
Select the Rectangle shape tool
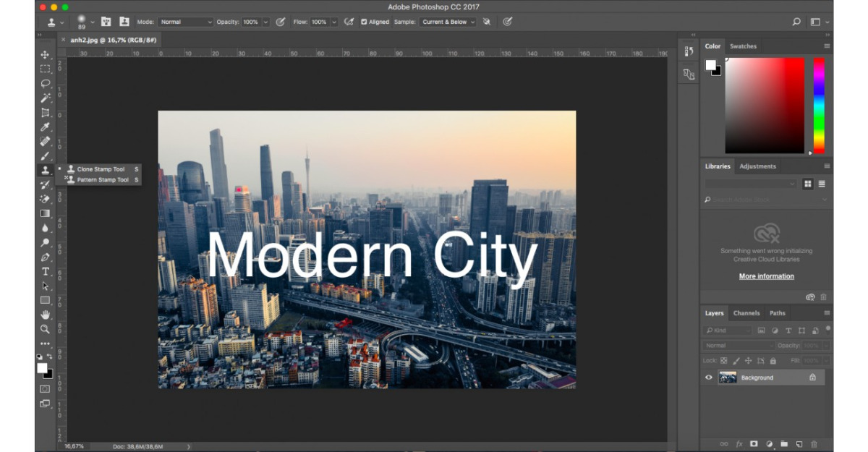[x=45, y=300]
